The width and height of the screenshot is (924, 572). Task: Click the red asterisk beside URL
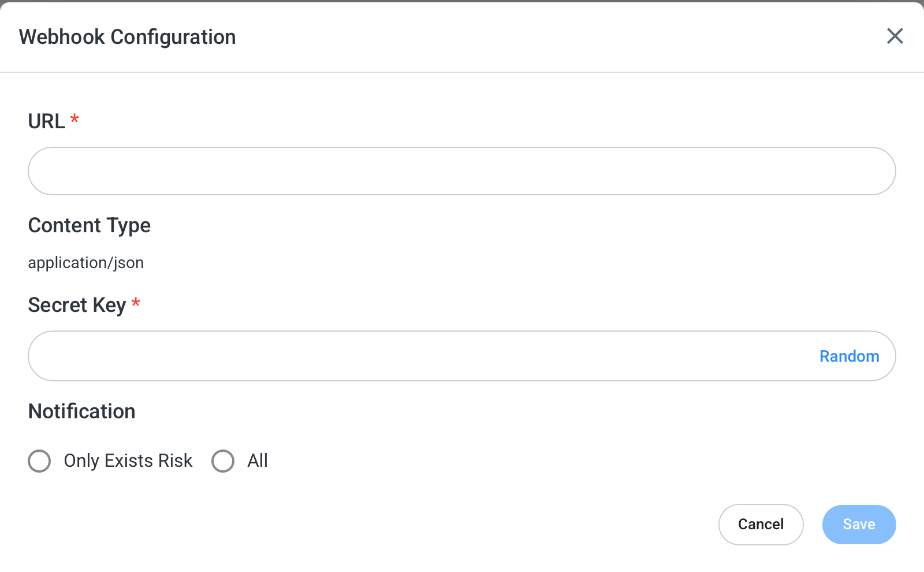(x=74, y=120)
